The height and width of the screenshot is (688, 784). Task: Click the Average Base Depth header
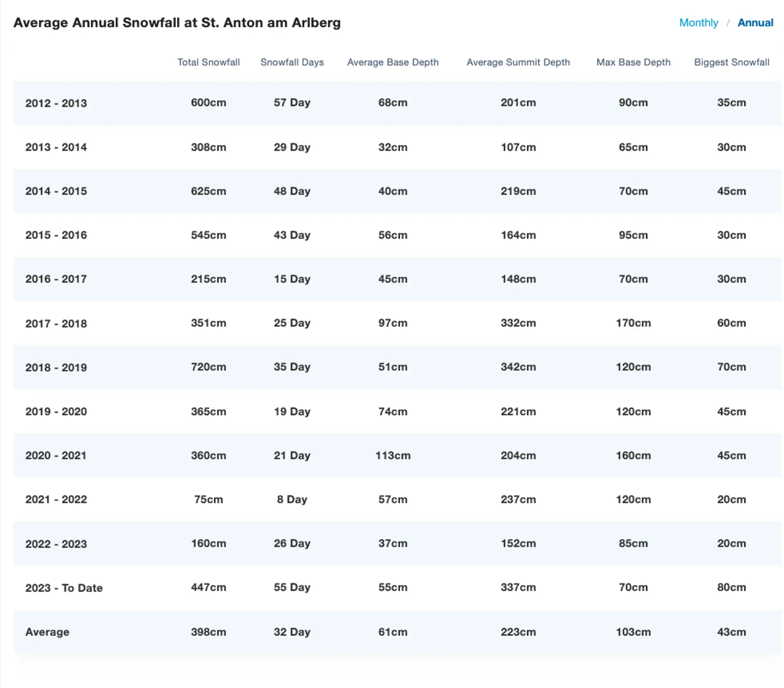(x=393, y=62)
